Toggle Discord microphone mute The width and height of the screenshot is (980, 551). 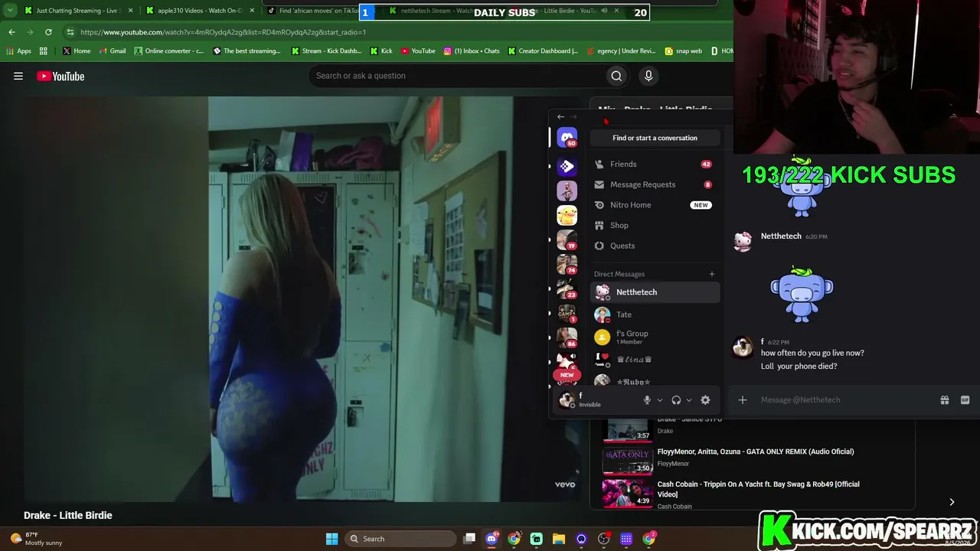tap(647, 400)
